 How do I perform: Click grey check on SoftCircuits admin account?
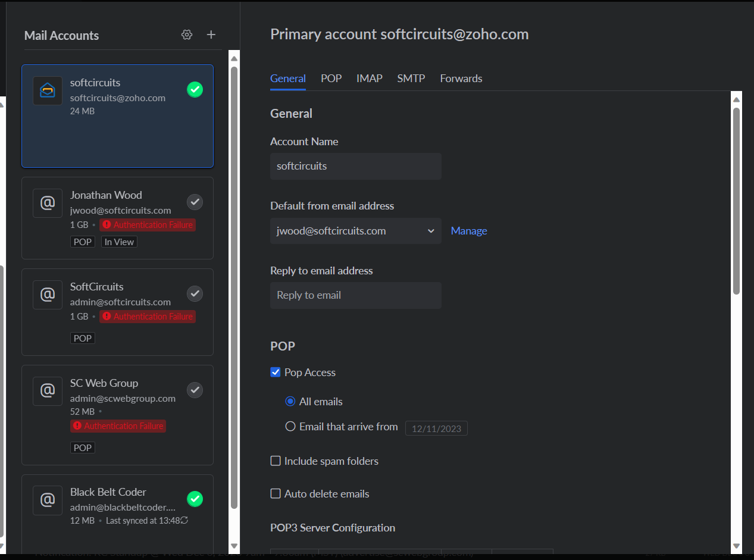tap(195, 294)
